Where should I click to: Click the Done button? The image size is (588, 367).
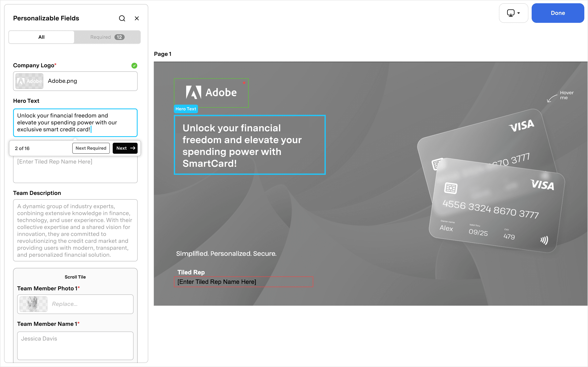pyautogui.click(x=558, y=13)
